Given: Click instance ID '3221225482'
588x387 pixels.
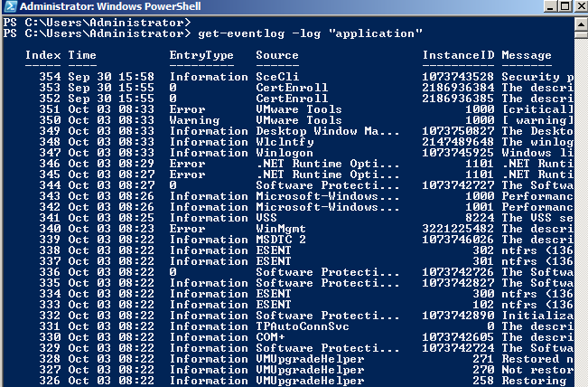Looking at the screenshot, I should point(458,229).
